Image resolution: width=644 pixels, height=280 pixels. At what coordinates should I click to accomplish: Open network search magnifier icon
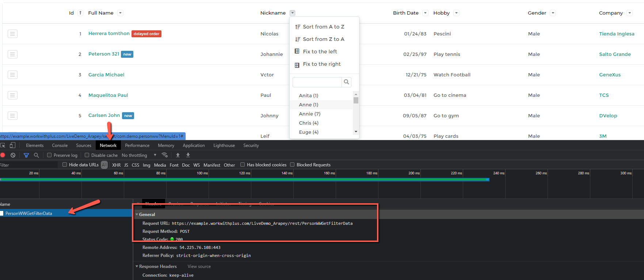click(x=36, y=155)
